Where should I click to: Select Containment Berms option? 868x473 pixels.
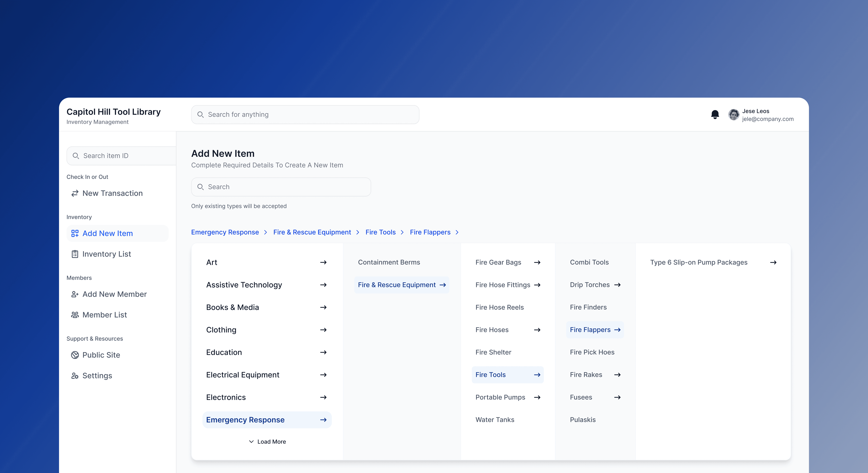389,262
